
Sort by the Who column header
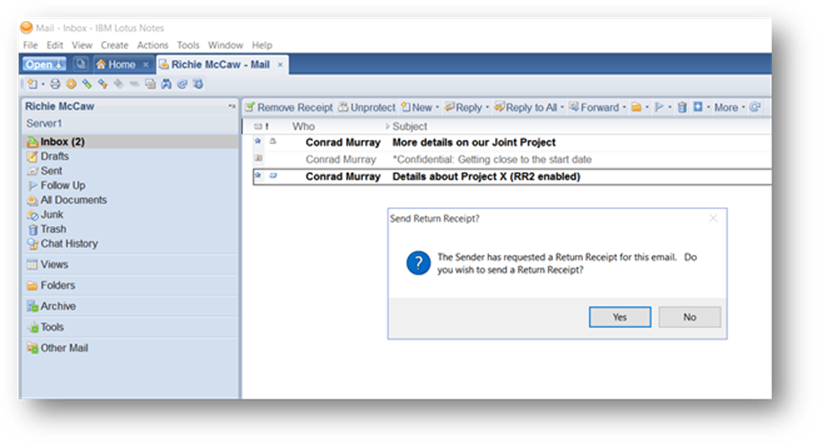(303, 126)
